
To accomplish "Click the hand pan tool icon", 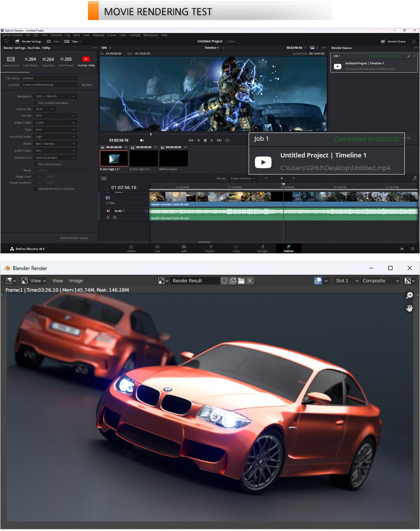I will tap(409, 308).
